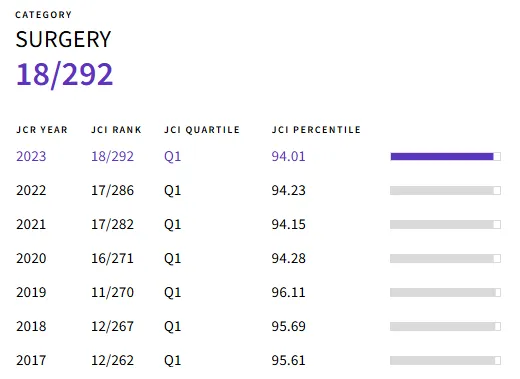Click the 16/271 JCI rank value

point(112,258)
